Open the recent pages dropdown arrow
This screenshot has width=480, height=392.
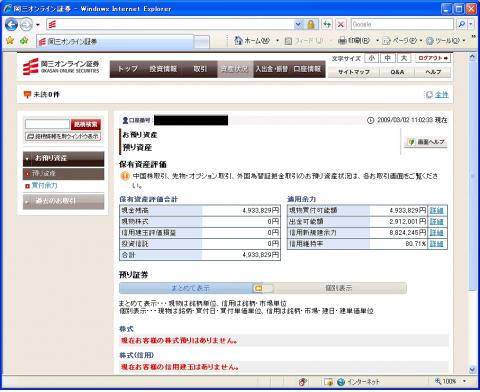(x=38, y=25)
